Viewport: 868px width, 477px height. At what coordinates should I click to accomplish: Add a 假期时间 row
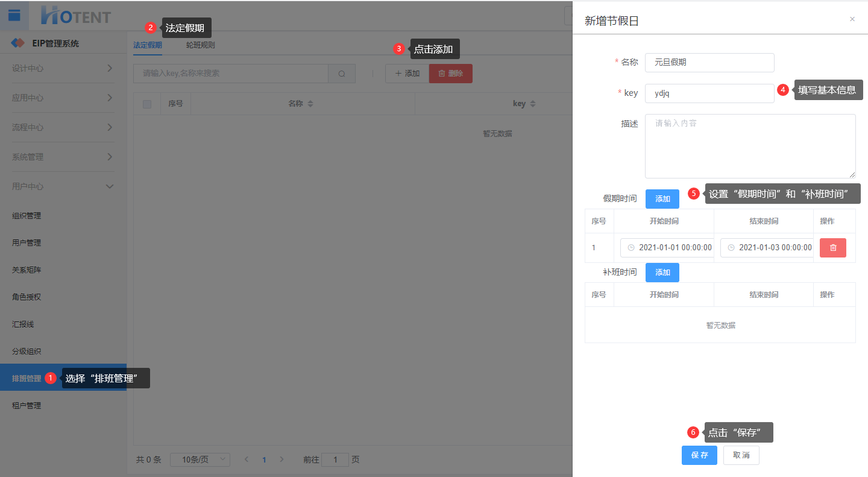[x=662, y=199]
